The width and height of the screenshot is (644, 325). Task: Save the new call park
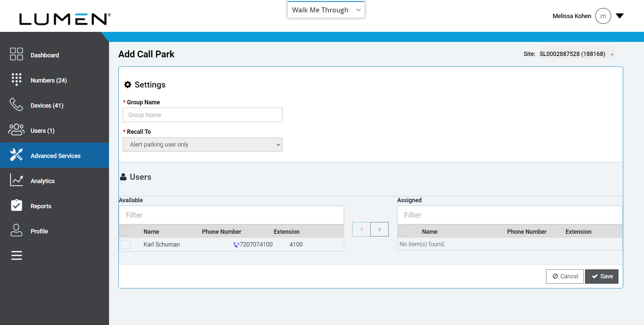click(x=602, y=276)
